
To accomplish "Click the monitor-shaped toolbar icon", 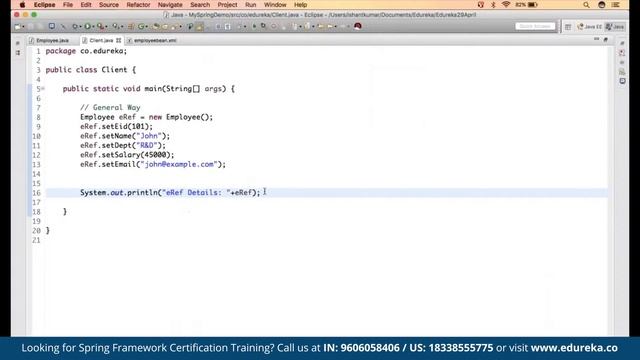I will (52, 26).
